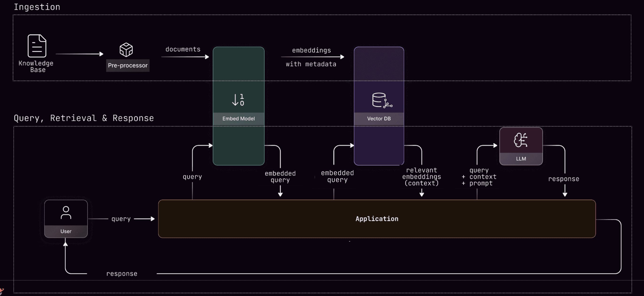Click the 'documents' arrow label
The height and width of the screenshot is (296, 644).
coord(183,49)
